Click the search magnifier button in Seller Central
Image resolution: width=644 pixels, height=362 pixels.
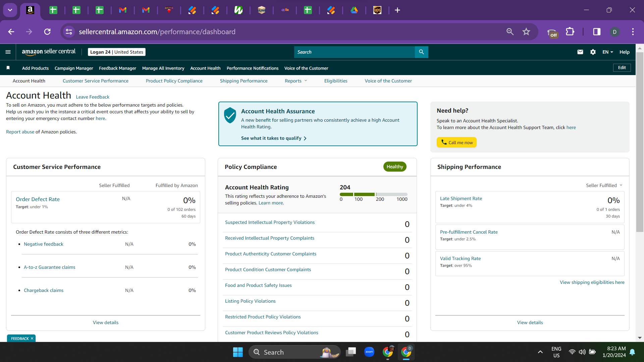coord(421,52)
